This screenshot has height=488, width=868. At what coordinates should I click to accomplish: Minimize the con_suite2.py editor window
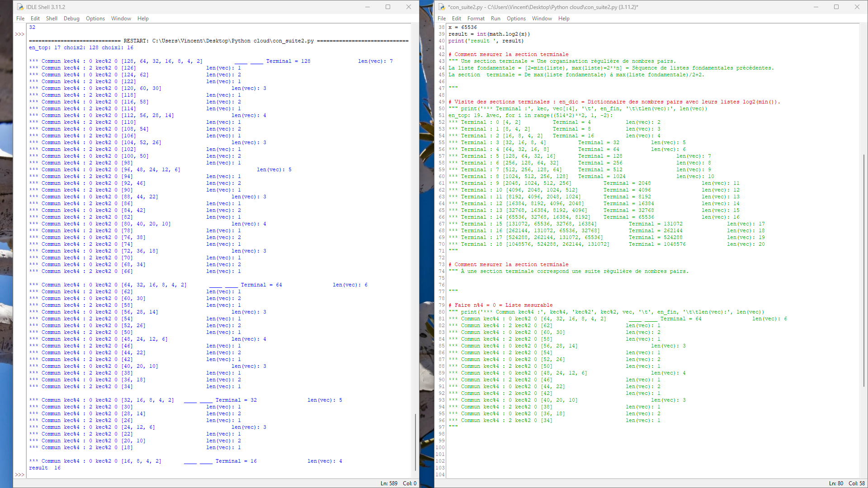pos(816,7)
